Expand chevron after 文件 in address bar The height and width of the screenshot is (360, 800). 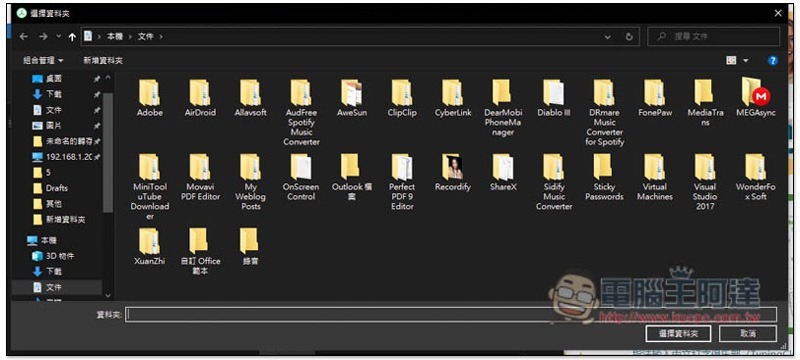[161, 37]
